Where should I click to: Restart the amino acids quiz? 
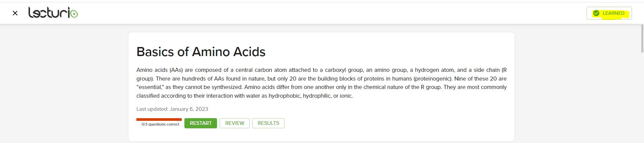click(x=201, y=123)
